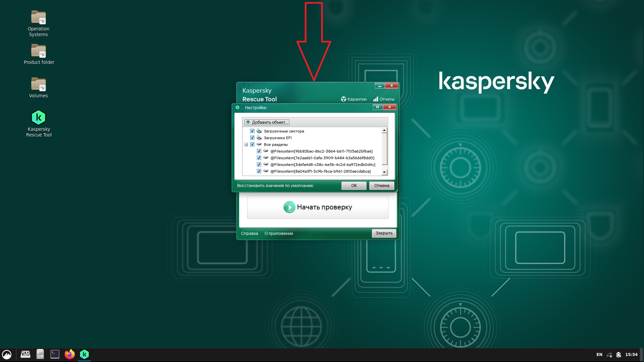Cancel settings with Отмена button

382,186
